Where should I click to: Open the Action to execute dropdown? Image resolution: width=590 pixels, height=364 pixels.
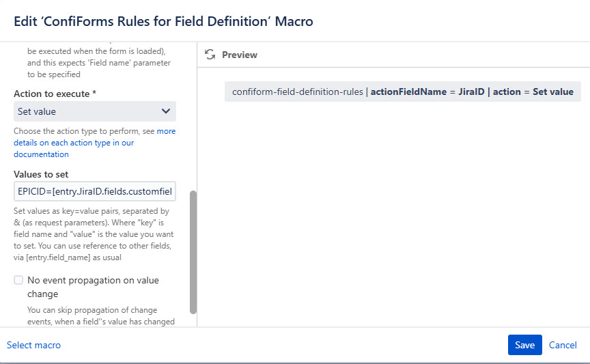pos(95,111)
